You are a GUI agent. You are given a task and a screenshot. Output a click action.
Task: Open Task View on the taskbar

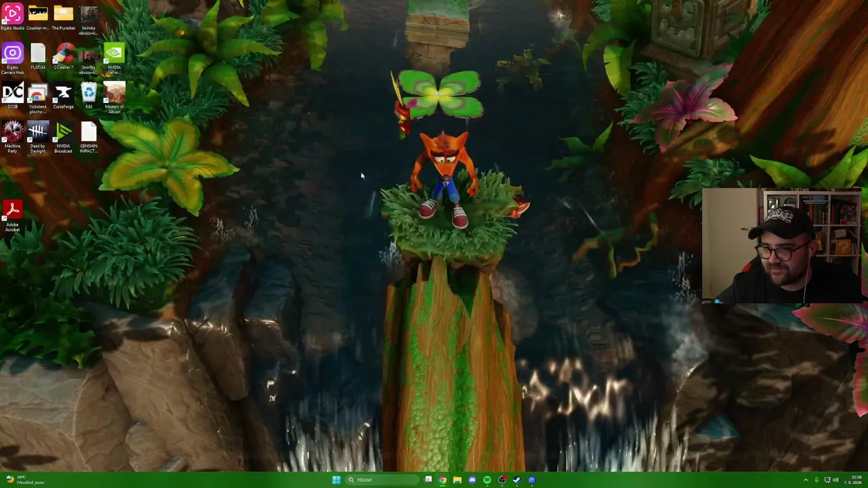tap(428, 480)
